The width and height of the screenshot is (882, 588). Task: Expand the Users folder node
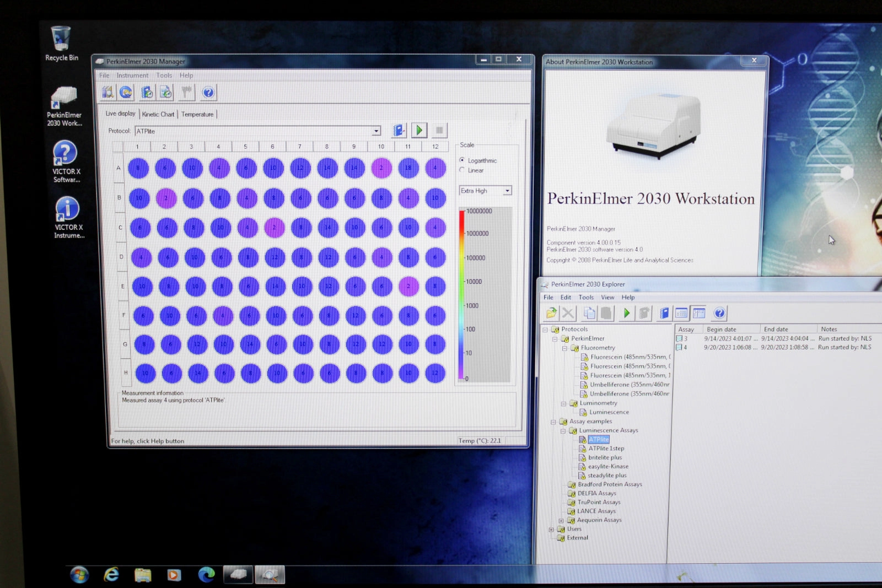(x=551, y=529)
